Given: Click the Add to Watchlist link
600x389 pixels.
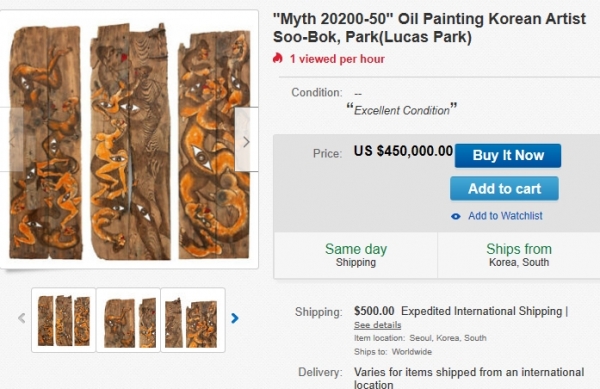Looking at the screenshot, I should [505, 216].
